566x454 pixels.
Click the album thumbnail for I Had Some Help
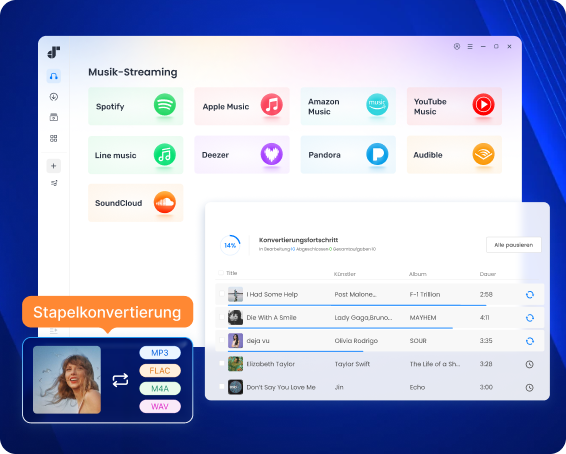click(x=235, y=294)
